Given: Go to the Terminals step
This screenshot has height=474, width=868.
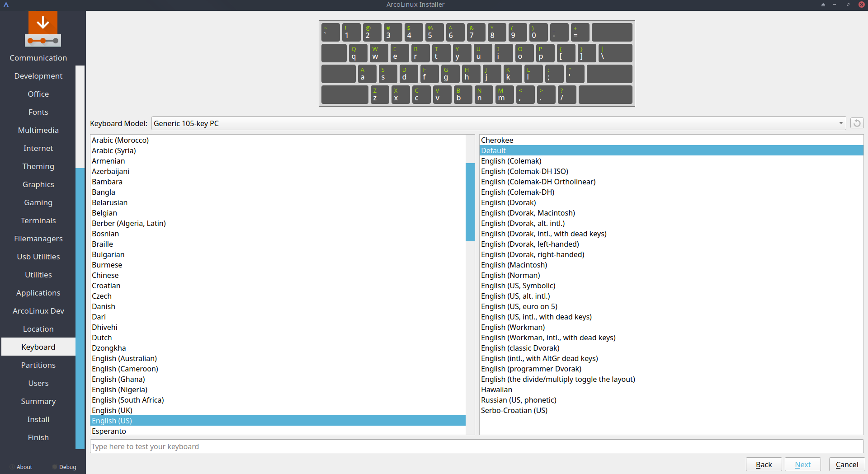Looking at the screenshot, I should [x=38, y=221].
